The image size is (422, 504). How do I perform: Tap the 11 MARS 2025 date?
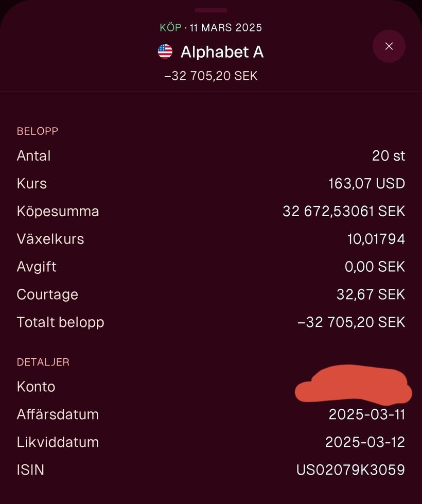(226, 28)
